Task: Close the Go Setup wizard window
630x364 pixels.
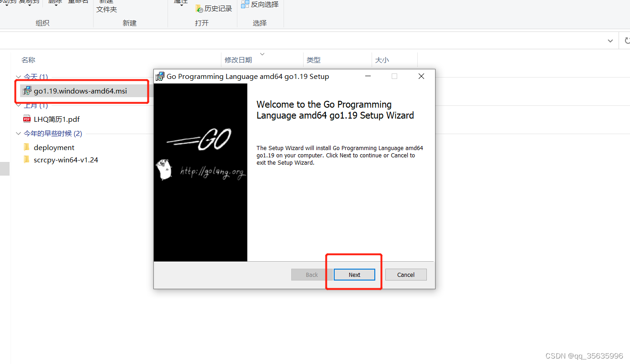Action: pyautogui.click(x=421, y=76)
